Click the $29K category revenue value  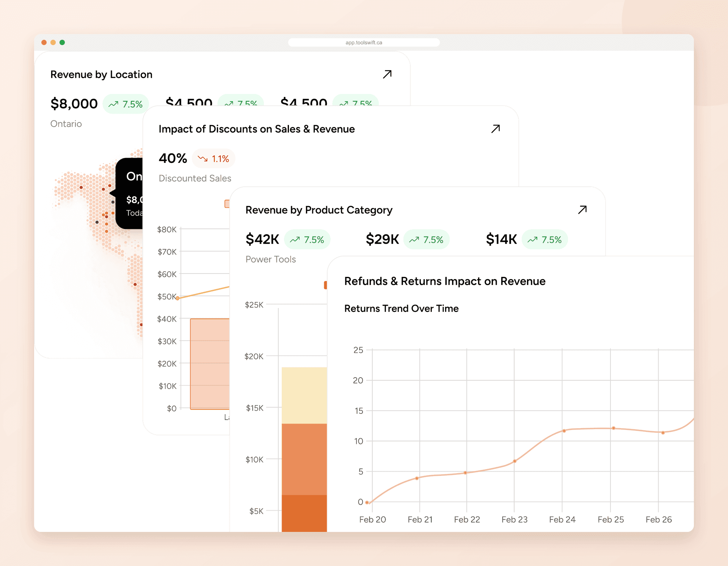click(x=382, y=239)
